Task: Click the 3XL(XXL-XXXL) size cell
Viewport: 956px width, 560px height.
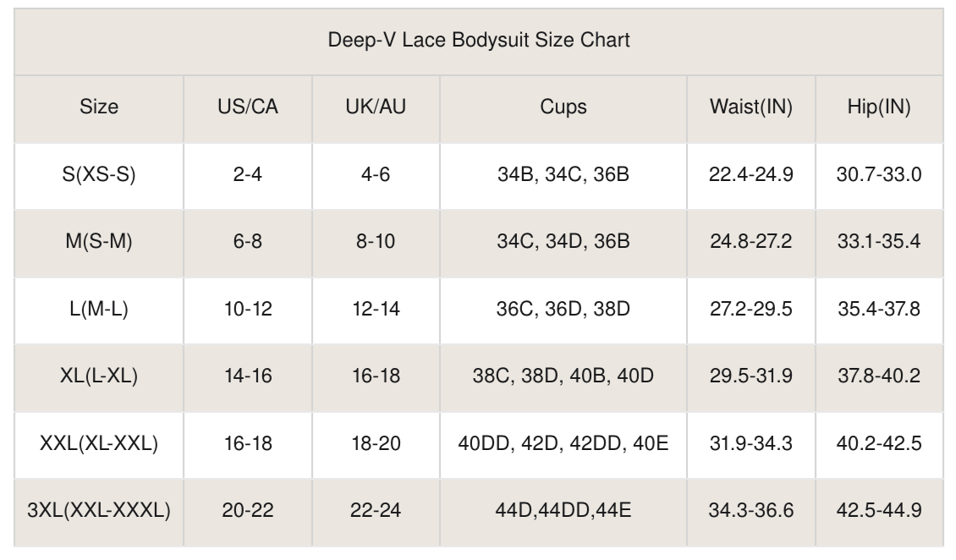Action: tap(99, 510)
